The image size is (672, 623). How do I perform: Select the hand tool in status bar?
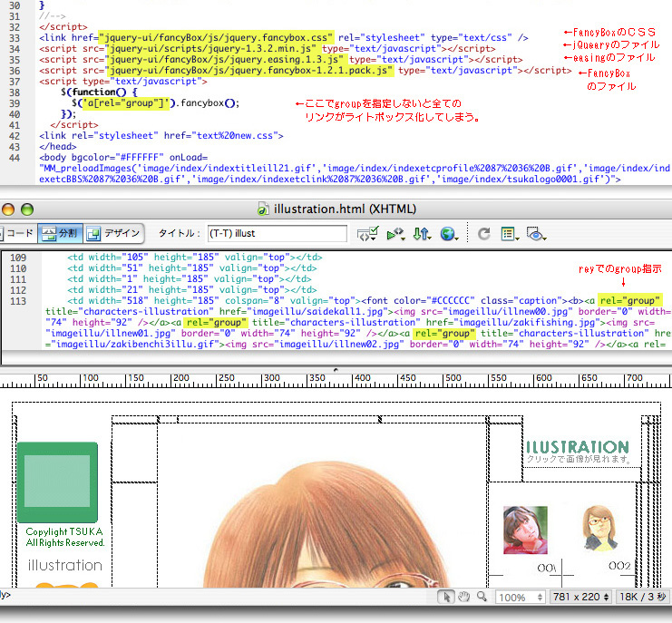[463, 597]
